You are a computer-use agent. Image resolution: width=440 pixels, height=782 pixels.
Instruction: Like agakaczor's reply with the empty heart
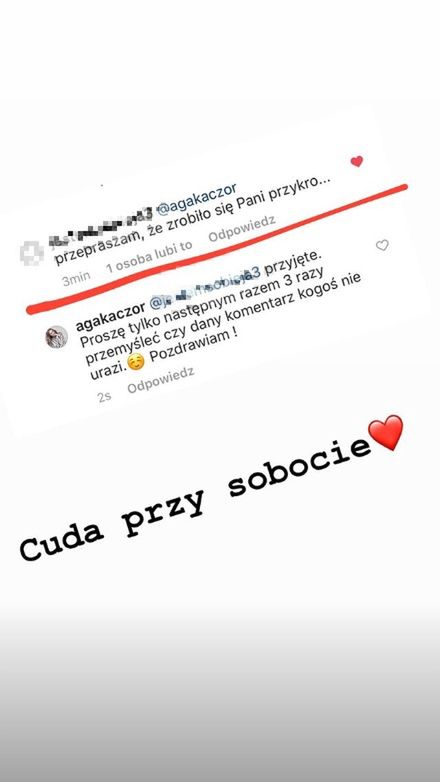tap(382, 245)
